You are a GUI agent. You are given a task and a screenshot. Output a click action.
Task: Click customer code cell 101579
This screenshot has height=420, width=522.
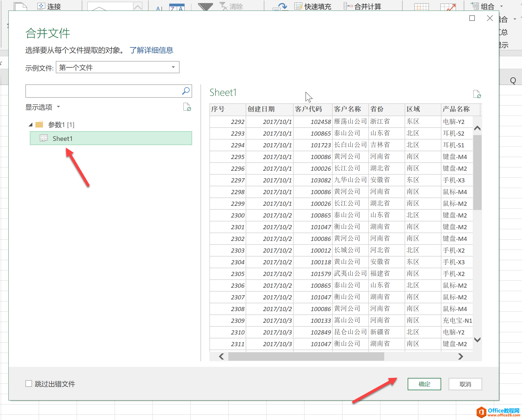click(x=313, y=274)
